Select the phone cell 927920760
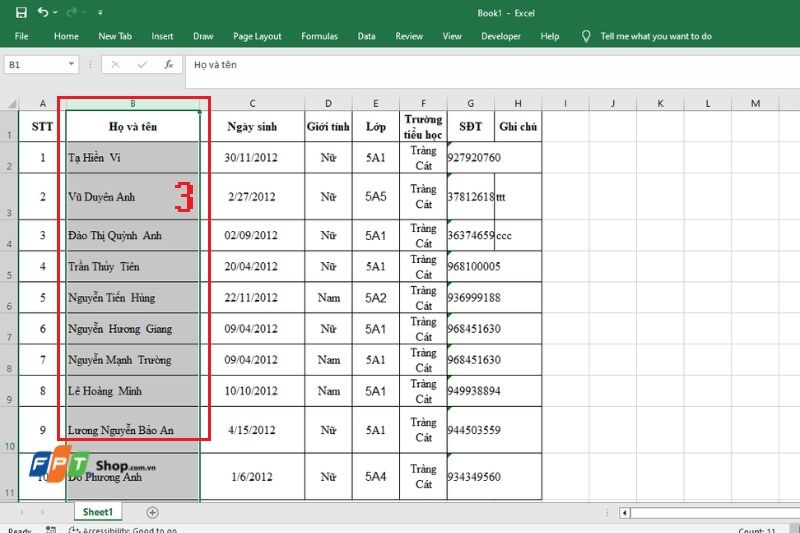Screen dimensions: 800x533 click(x=470, y=158)
